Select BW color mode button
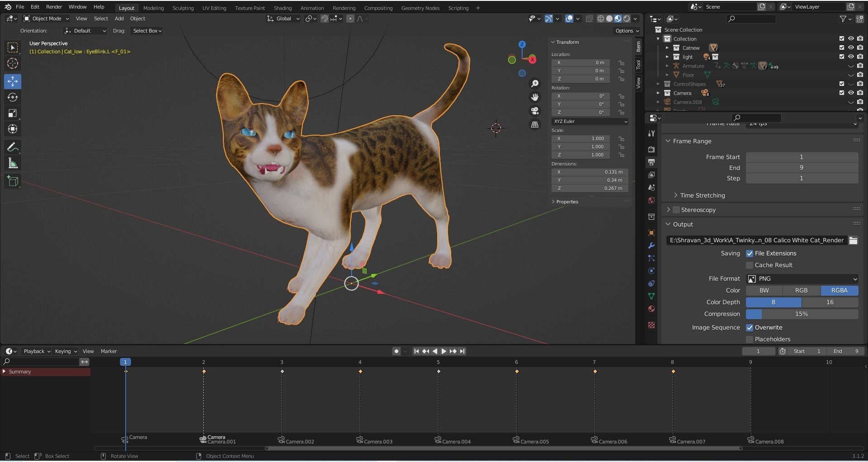 pos(764,291)
